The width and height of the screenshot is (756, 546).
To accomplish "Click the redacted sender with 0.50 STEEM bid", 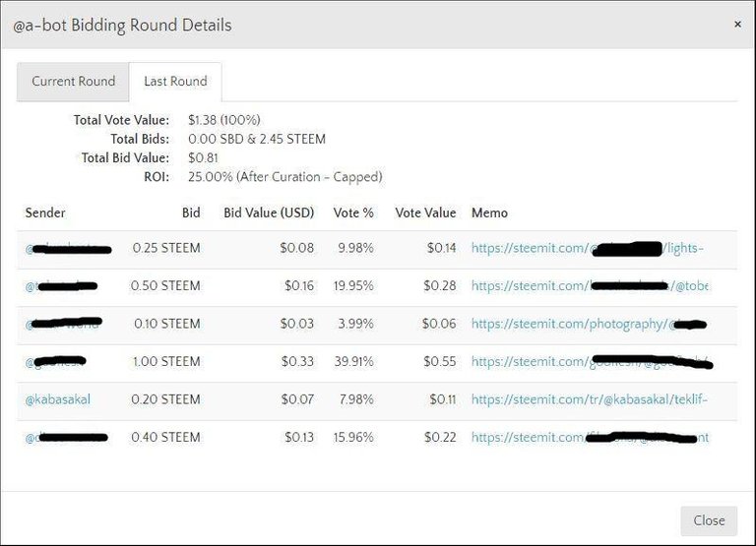I will (x=61, y=286).
